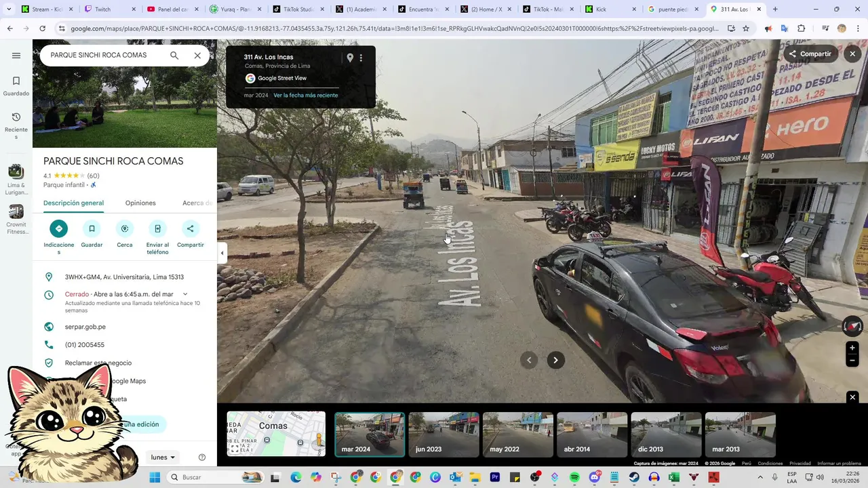This screenshot has height=488, width=868.
Task: Click Compartir button atop Street View
Action: tap(810, 54)
